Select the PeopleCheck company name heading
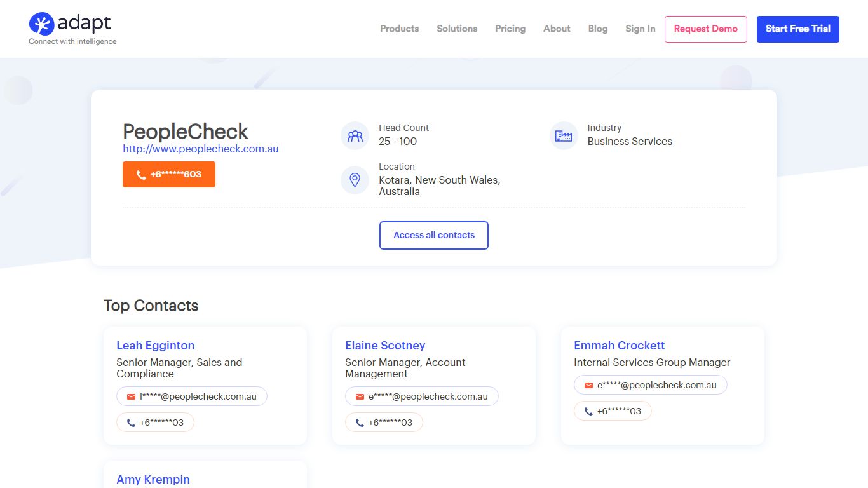This screenshot has width=868, height=488. coord(186,132)
